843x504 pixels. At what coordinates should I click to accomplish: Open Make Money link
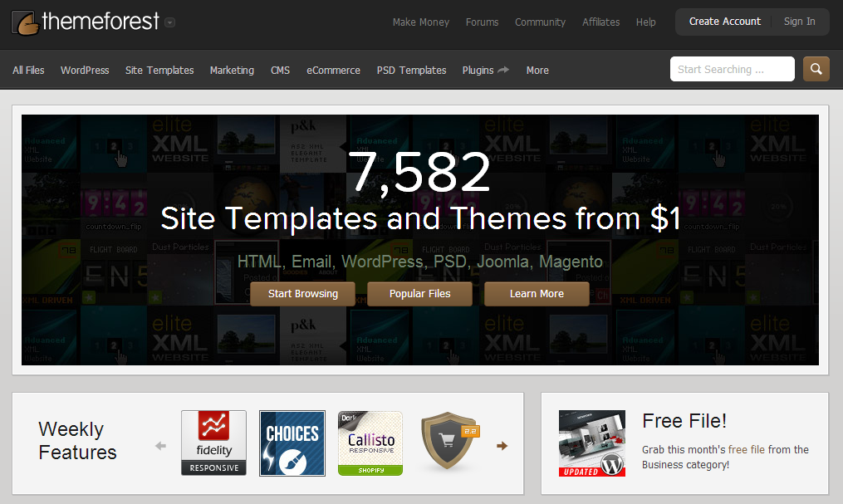click(x=421, y=22)
